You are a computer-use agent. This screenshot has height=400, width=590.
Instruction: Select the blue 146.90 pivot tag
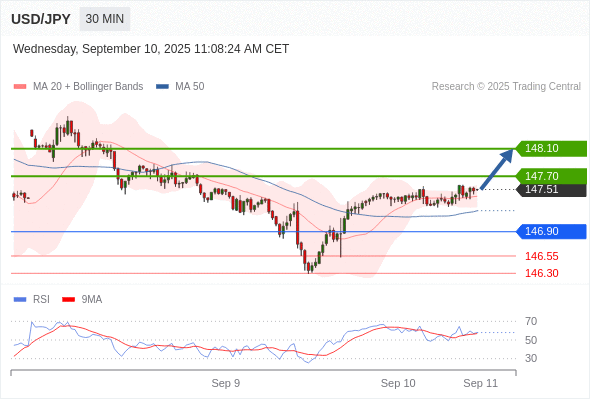pos(551,231)
